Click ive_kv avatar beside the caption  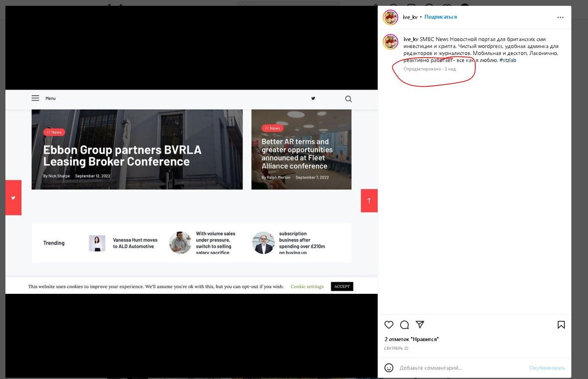click(x=391, y=42)
